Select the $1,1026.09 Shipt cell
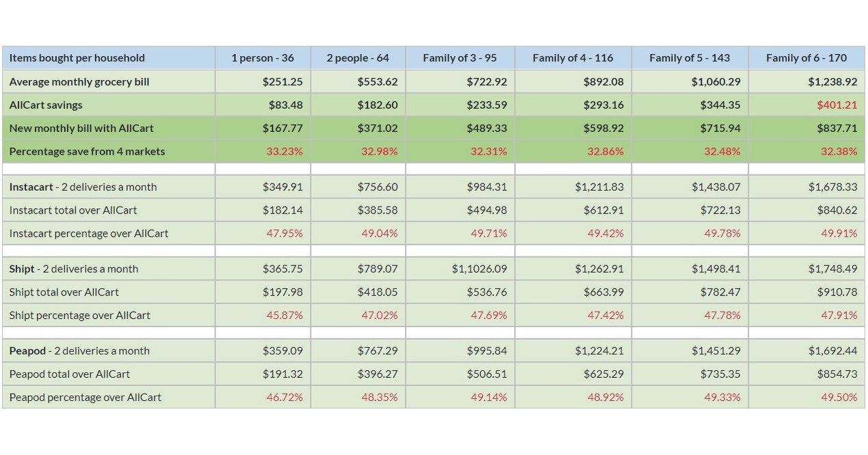The image size is (868, 455). click(x=460, y=270)
